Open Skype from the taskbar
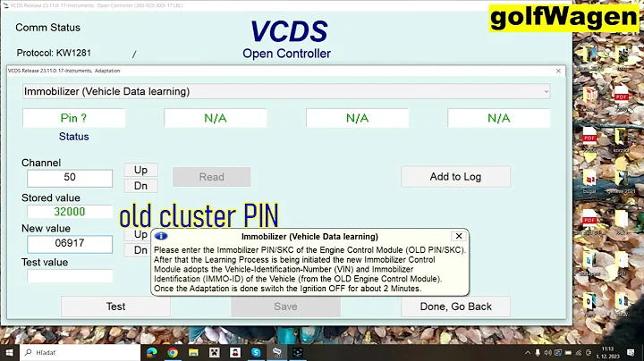 [x=256, y=352]
